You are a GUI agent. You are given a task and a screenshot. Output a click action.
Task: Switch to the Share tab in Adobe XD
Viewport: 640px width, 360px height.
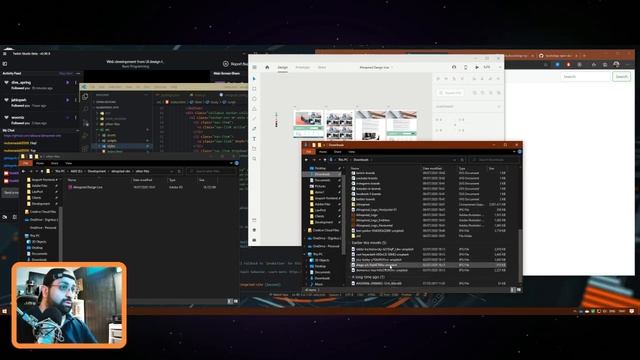click(x=322, y=67)
